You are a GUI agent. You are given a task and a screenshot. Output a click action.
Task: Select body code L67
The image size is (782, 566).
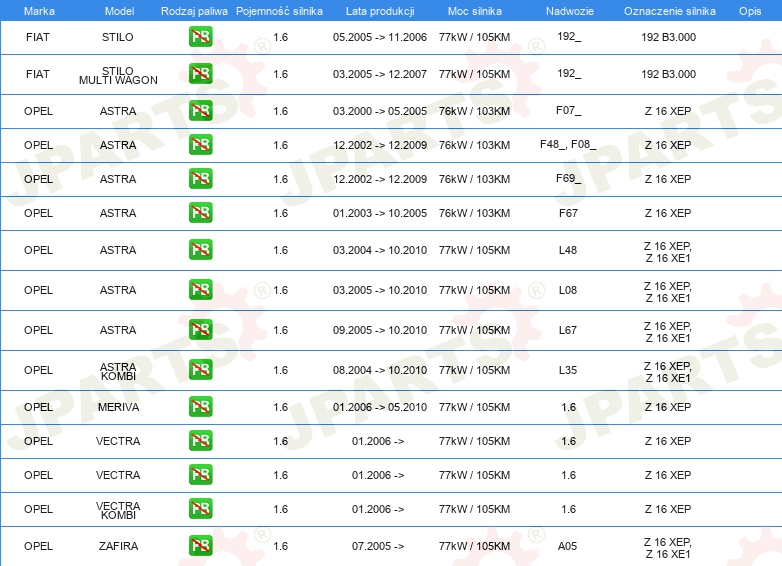(x=568, y=330)
